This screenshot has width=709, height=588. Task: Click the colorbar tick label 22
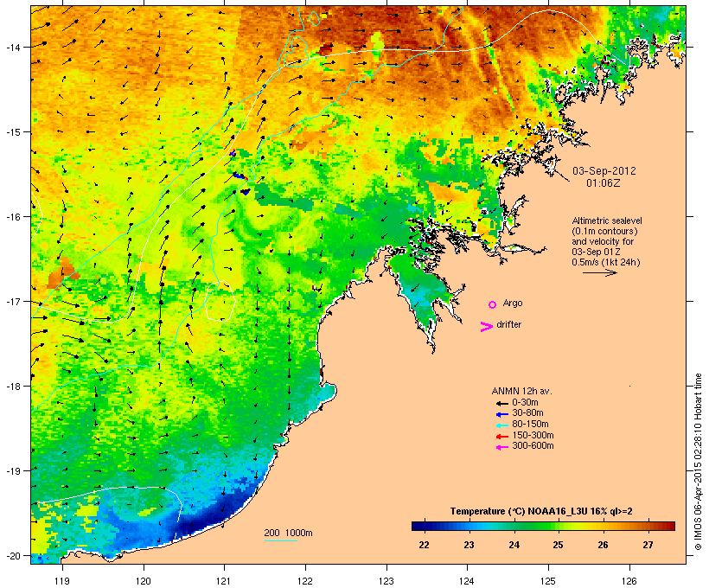click(425, 545)
